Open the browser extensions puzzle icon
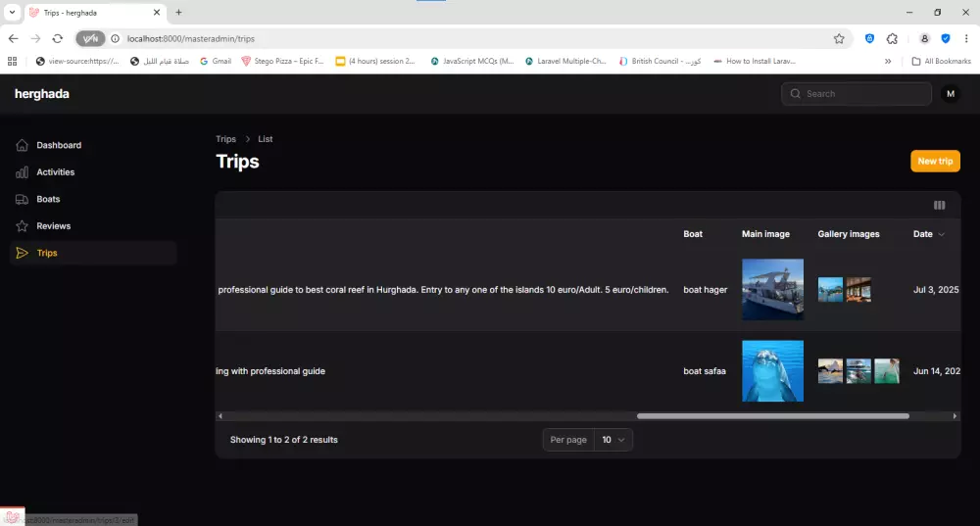Viewport: 980px width, 526px height. [x=892, y=39]
